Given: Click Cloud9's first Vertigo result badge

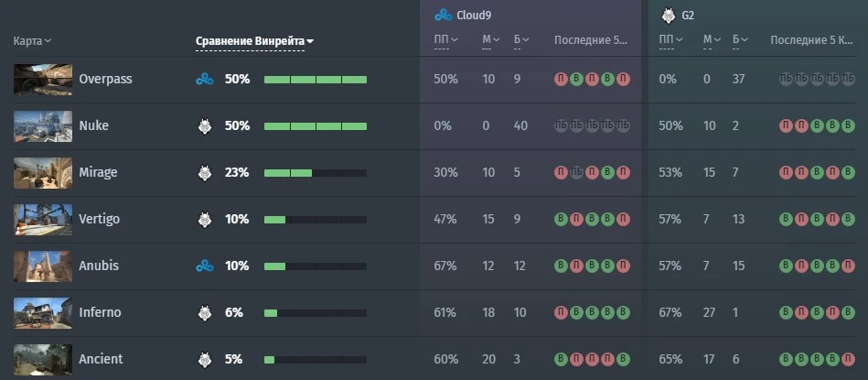Looking at the screenshot, I should coord(562,219).
